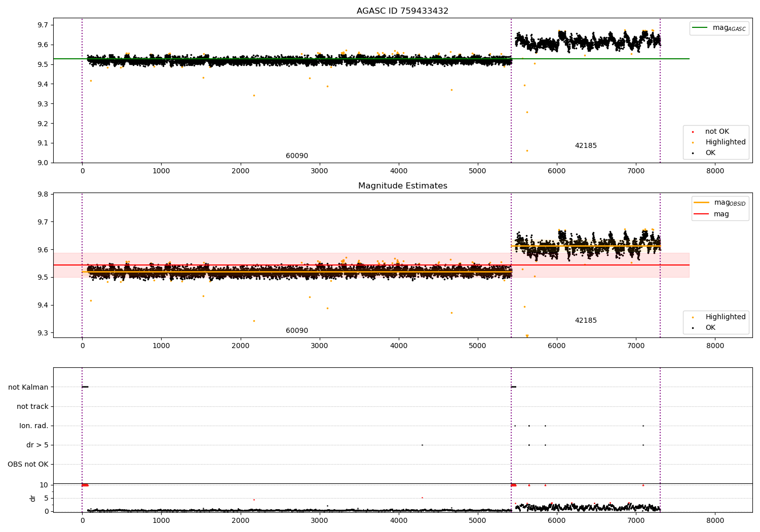The width and height of the screenshot is (760, 532).
Task: Click the '42185' label in the top plot
Action: click(586, 146)
